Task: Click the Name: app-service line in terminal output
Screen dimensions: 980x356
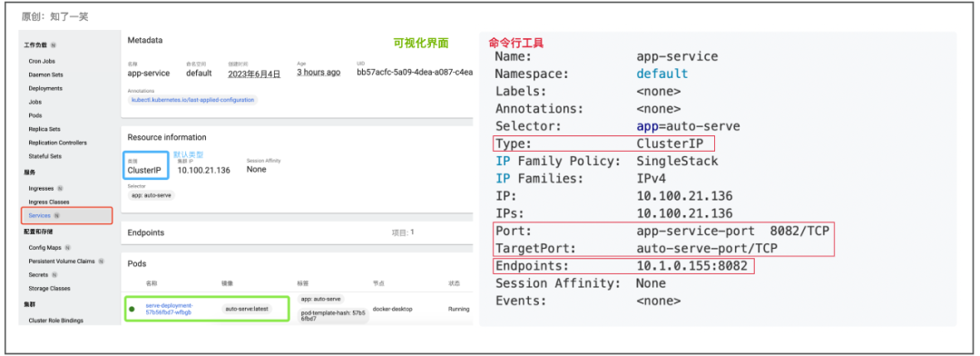Action: [606, 56]
